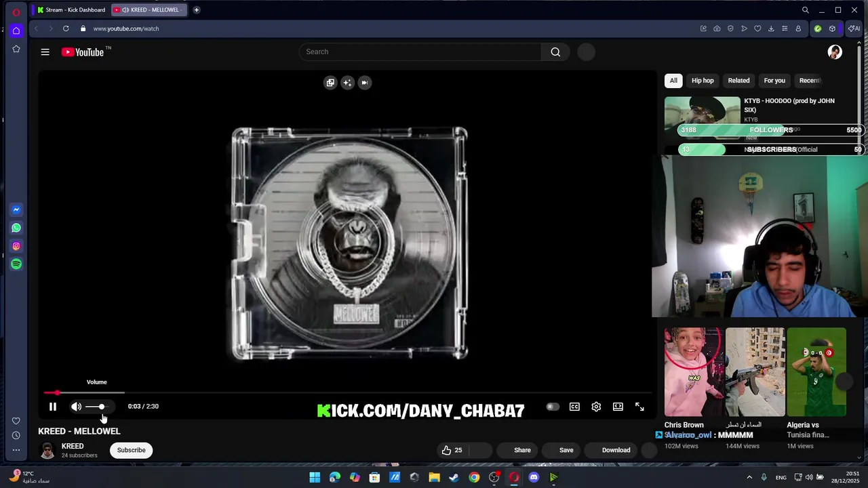This screenshot has width=868, height=488.
Task: Enter fullscreen mode
Action: point(639,407)
